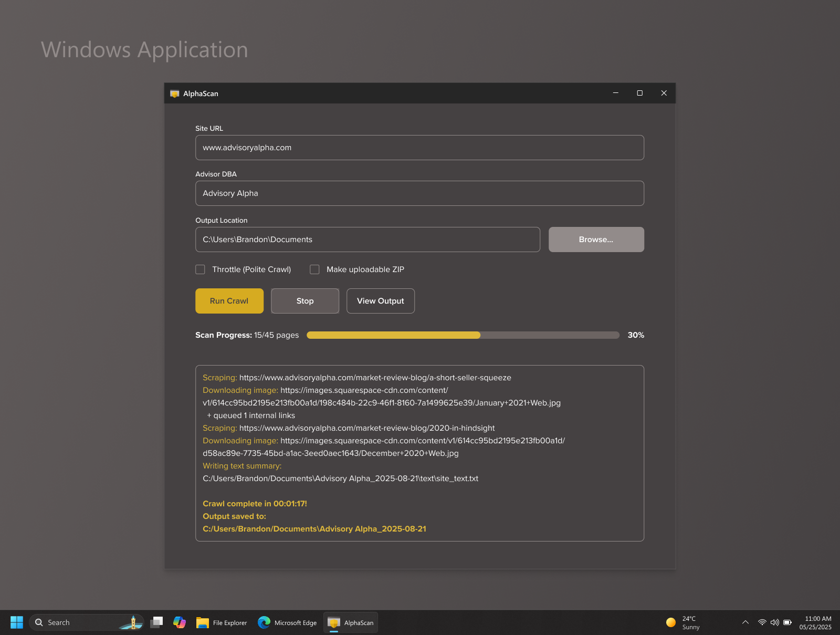Click the Run Crawl button
Image resolution: width=840 pixels, height=635 pixels.
pos(229,301)
